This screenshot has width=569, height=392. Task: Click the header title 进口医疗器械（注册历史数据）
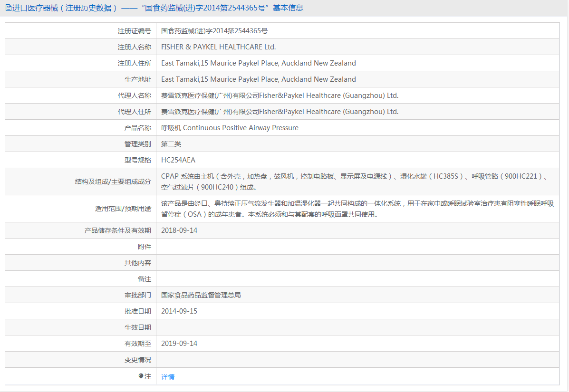click(x=64, y=8)
